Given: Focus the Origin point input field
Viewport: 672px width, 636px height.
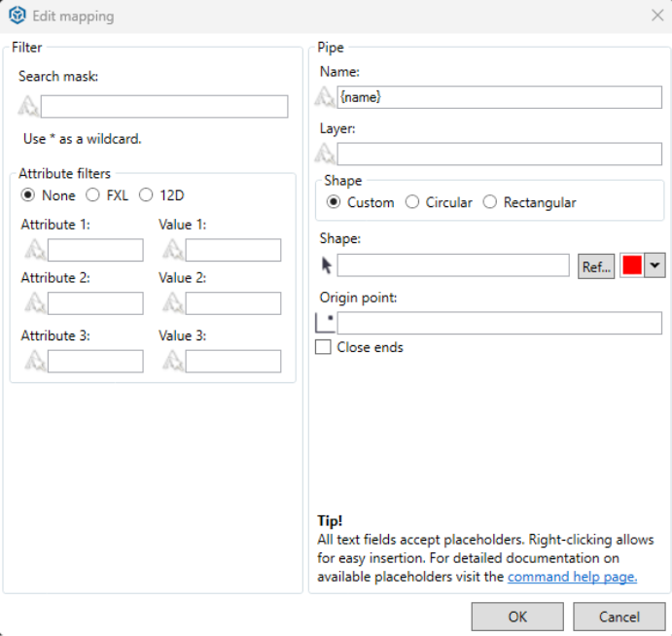Looking at the screenshot, I should 499,323.
